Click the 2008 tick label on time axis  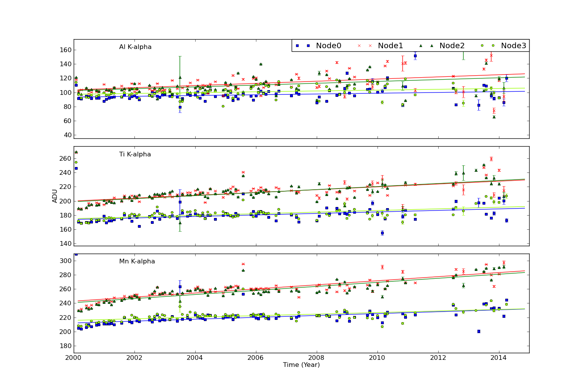pyautogui.click(x=317, y=358)
